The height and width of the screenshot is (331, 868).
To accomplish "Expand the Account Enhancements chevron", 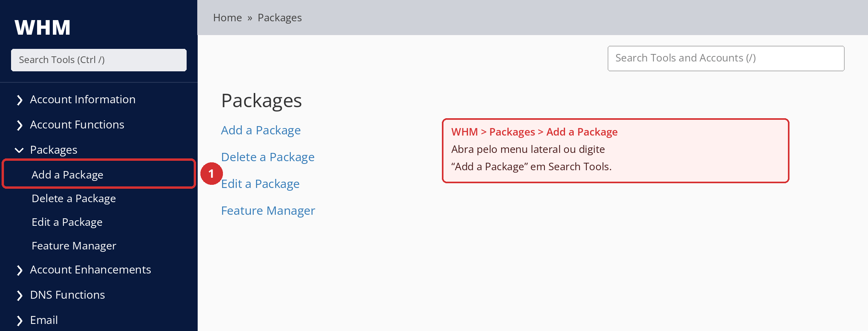I will click(19, 270).
